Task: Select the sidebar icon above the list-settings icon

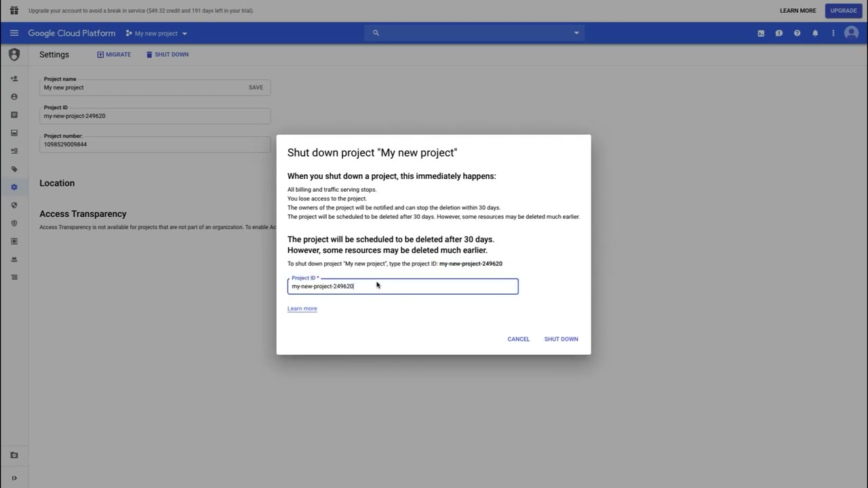Action: tap(14, 133)
